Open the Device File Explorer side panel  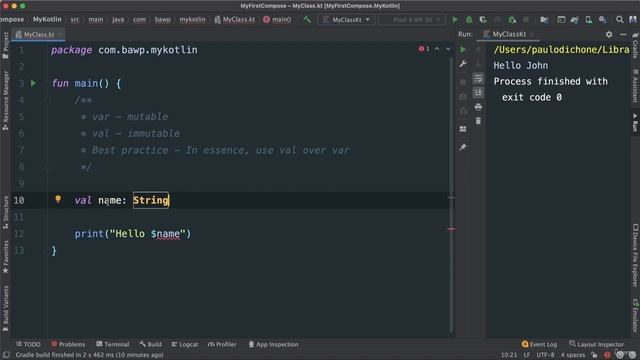[635, 255]
